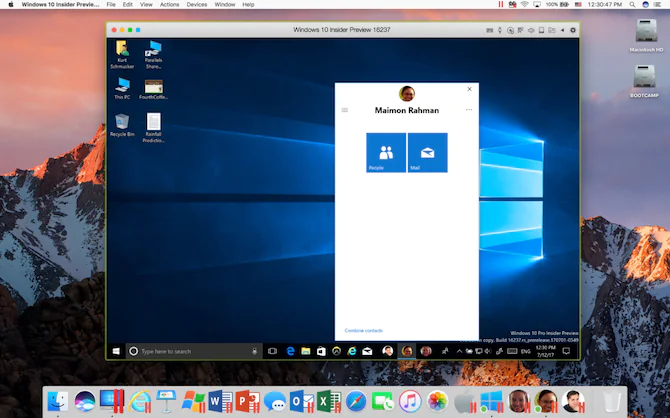The image size is (670, 418).
Task: Open the Actions menu in menu bar
Action: [x=168, y=5]
